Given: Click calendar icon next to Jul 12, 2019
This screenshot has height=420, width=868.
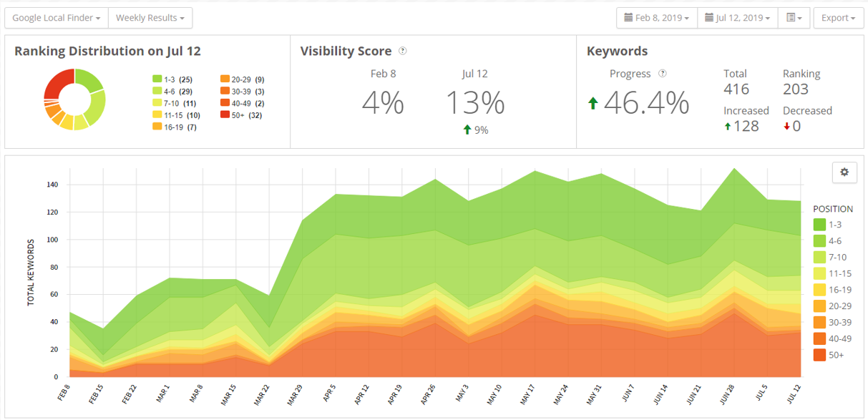Looking at the screenshot, I should coord(709,18).
